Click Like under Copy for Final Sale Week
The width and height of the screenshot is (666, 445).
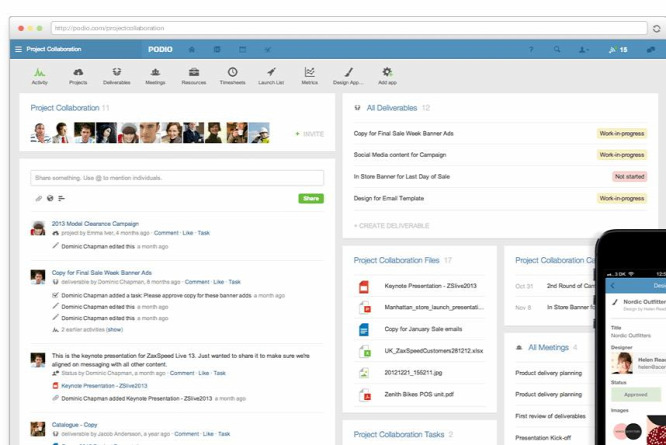(x=218, y=282)
